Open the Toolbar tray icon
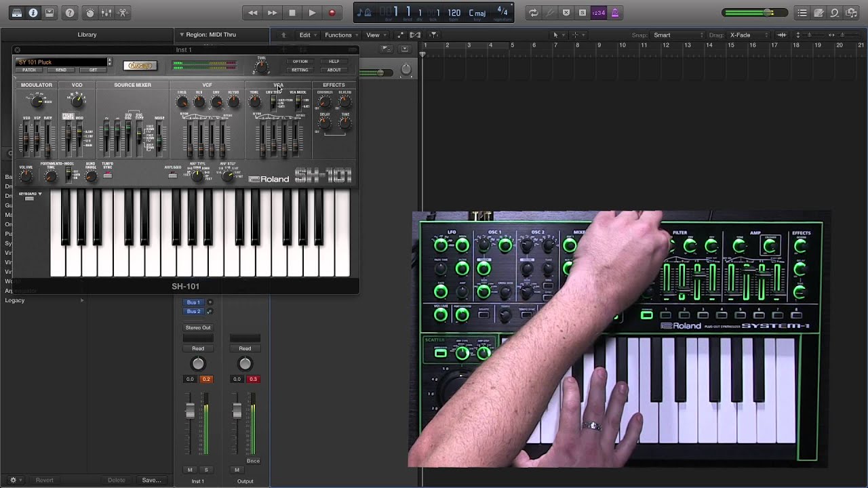 (x=50, y=13)
